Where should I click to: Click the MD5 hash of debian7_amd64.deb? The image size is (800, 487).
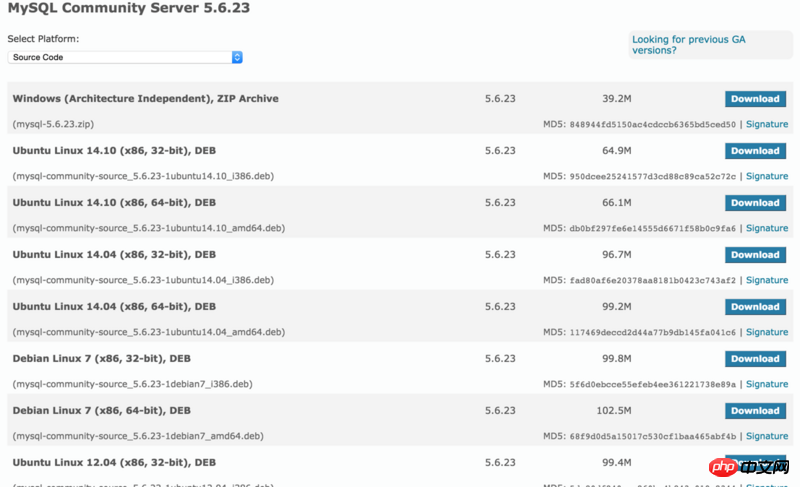click(x=653, y=437)
